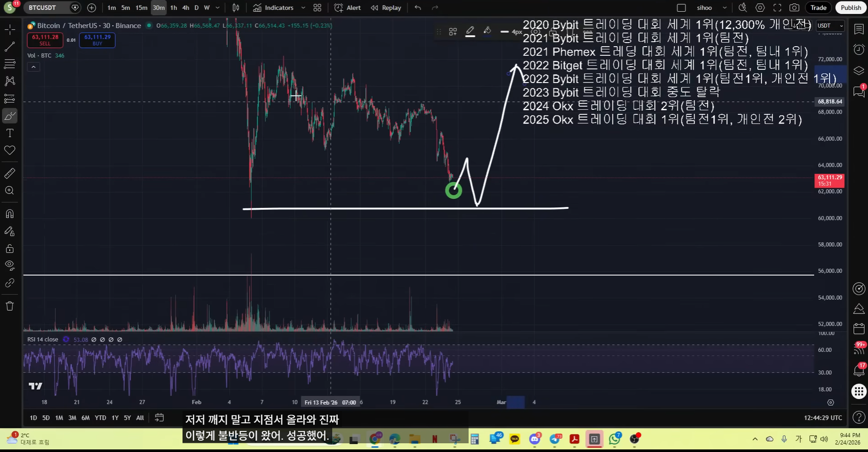Remove drawings with the trash icon
Viewport: 868px width, 452px height.
(x=10, y=306)
